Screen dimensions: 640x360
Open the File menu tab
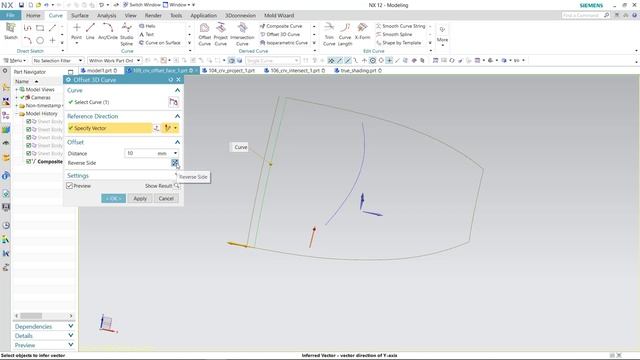11,15
